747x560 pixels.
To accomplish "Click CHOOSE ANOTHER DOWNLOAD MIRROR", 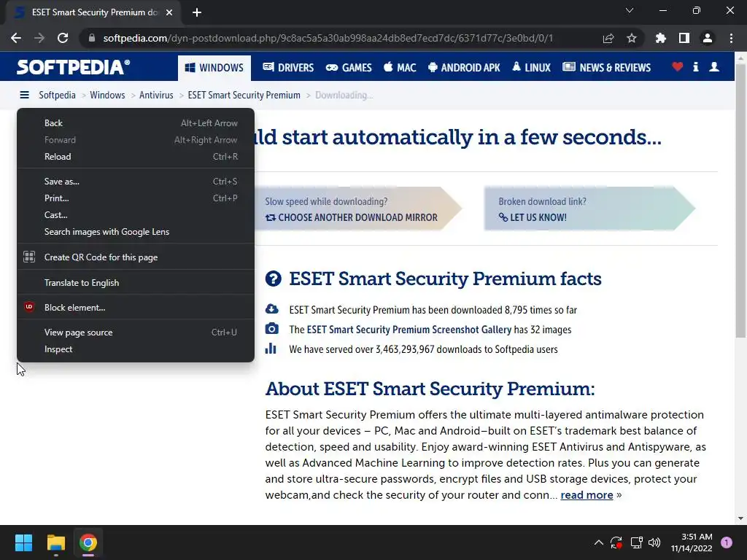I will pyautogui.click(x=352, y=217).
